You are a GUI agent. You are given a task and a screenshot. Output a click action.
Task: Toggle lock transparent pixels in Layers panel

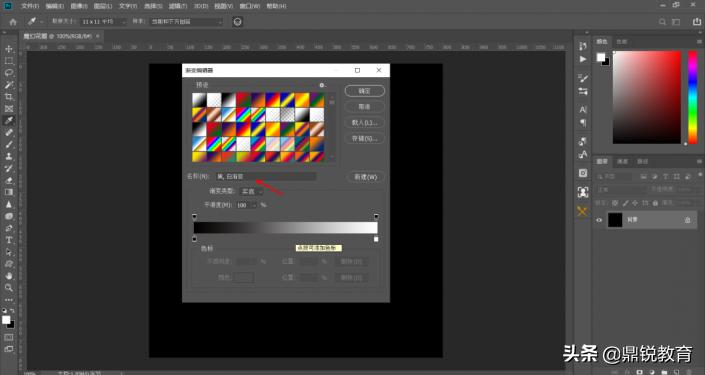tap(615, 203)
